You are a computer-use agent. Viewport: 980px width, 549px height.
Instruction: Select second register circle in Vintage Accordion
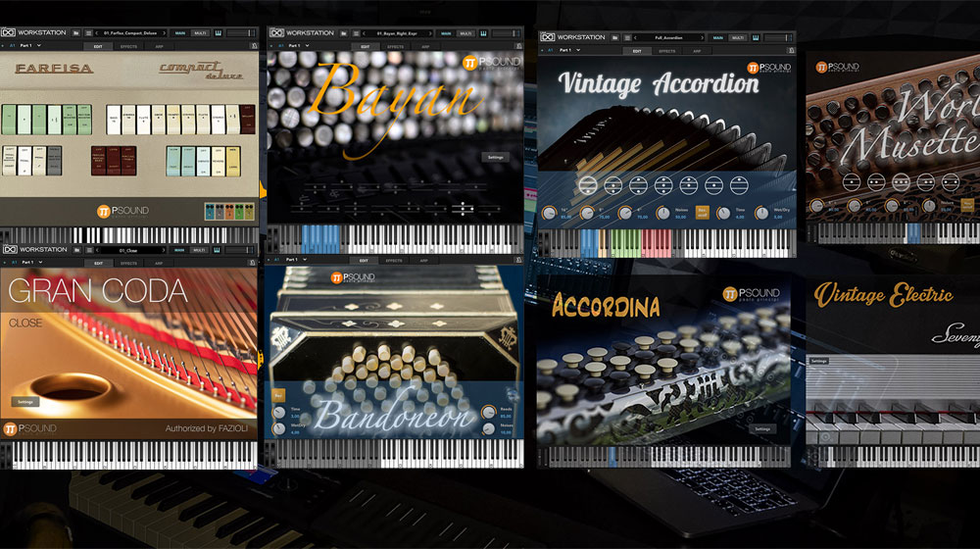click(612, 185)
